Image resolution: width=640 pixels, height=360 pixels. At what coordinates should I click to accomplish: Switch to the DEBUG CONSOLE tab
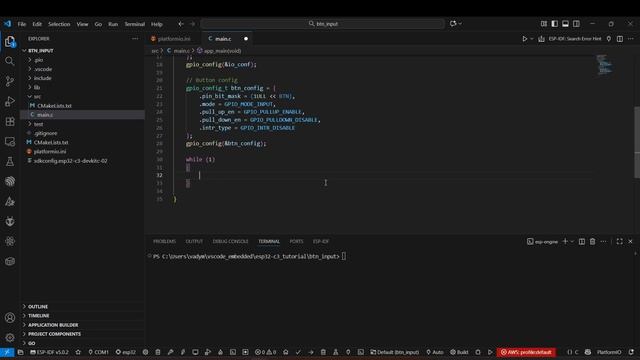tap(230, 242)
